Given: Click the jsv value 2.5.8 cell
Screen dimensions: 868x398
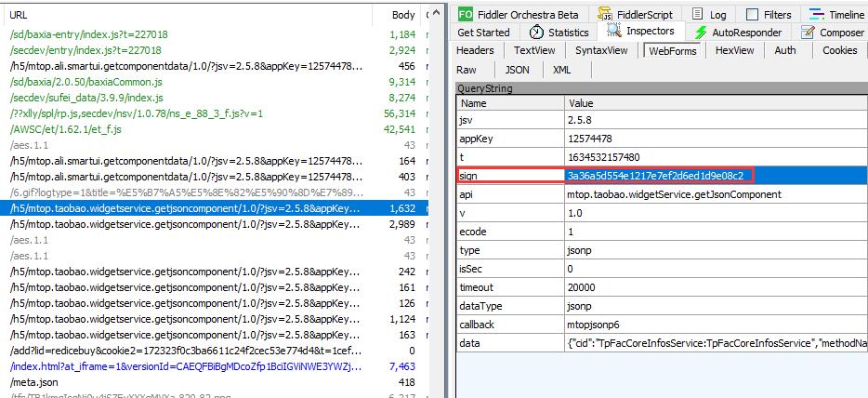Looking at the screenshot, I should (x=717, y=120).
